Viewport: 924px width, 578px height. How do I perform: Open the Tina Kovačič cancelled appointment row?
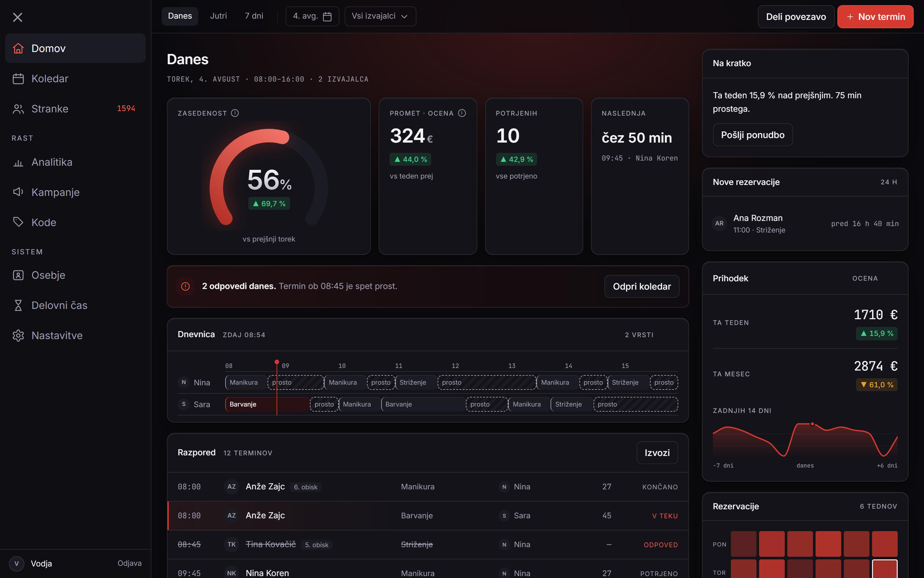point(428,544)
